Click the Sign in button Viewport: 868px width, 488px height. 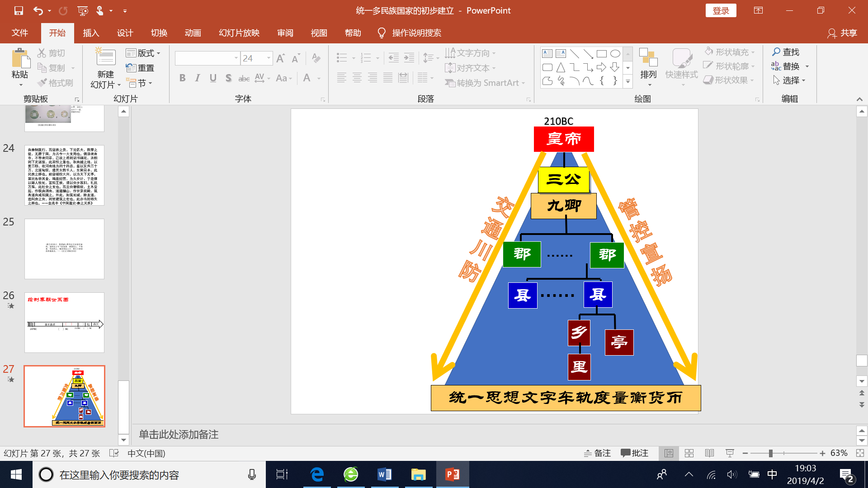[721, 10]
